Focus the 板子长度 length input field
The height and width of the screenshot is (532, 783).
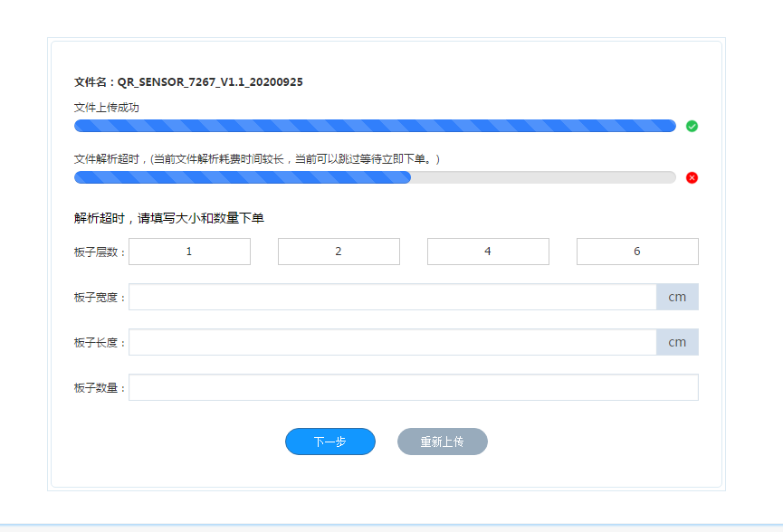click(393, 342)
